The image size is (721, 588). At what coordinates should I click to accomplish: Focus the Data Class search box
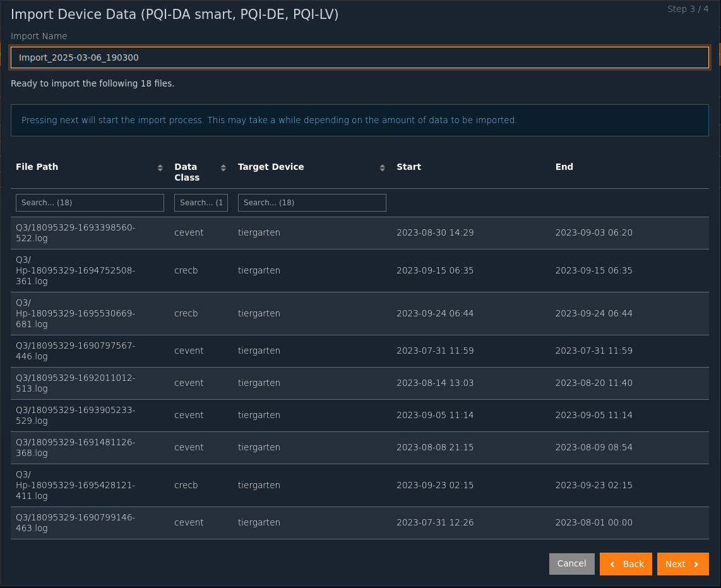[201, 203]
